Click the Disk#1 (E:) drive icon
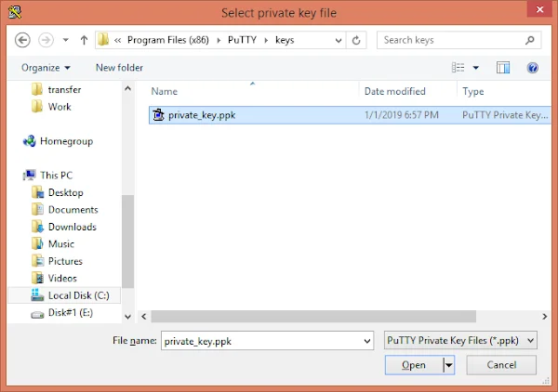The image size is (558, 392). click(x=37, y=315)
